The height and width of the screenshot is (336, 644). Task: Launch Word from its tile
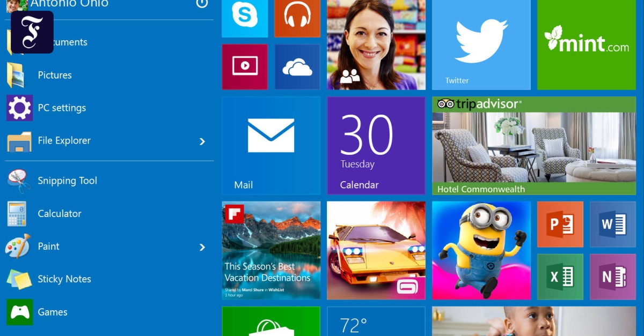[x=612, y=224]
